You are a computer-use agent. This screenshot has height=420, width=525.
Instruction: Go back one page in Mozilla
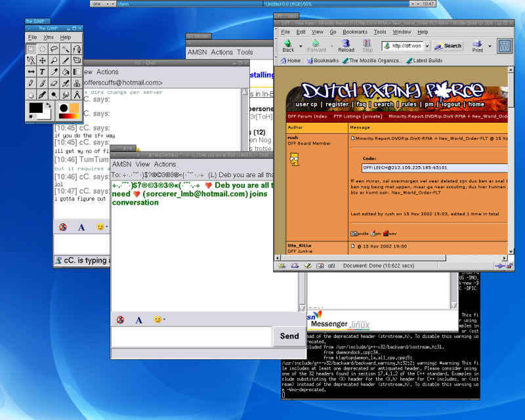coord(288,46)
